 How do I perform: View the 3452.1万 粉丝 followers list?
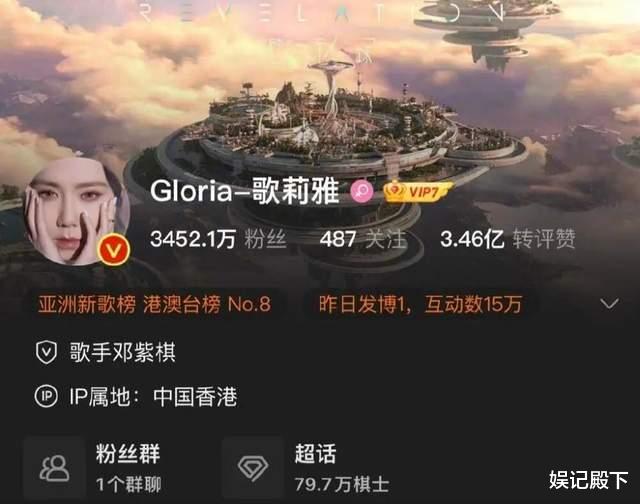click(x=218, y=239)
